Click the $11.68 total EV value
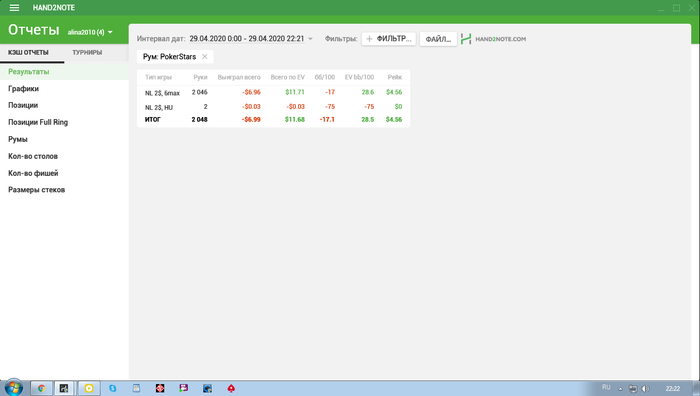 [x=295, y=120]
